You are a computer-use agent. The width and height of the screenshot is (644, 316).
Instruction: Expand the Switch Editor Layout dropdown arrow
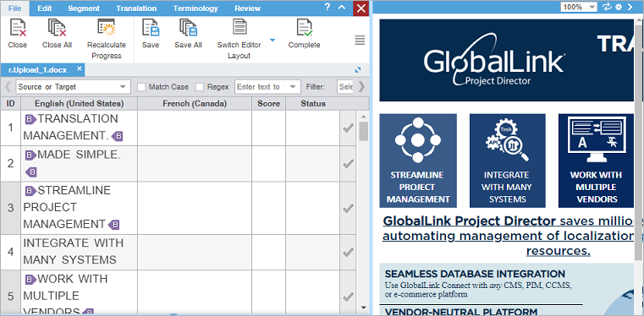[272, 41]
